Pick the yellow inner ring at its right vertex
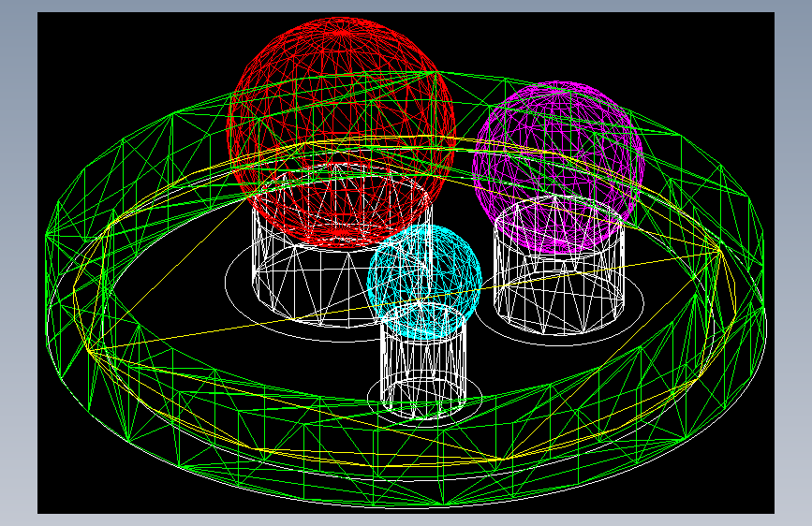812x526 pixels. tap(720, 251)
